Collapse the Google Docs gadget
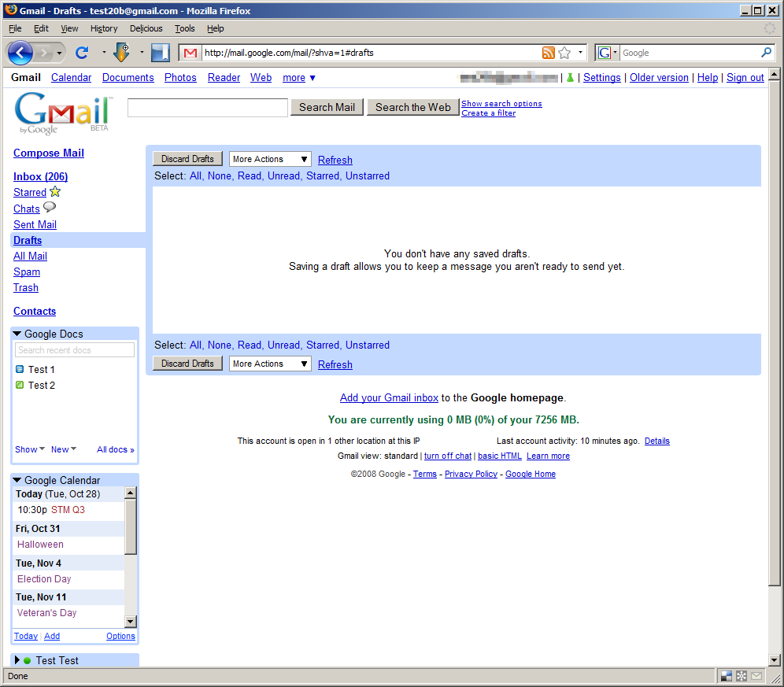This screenshot has width=784, height=687. [17, 334]
